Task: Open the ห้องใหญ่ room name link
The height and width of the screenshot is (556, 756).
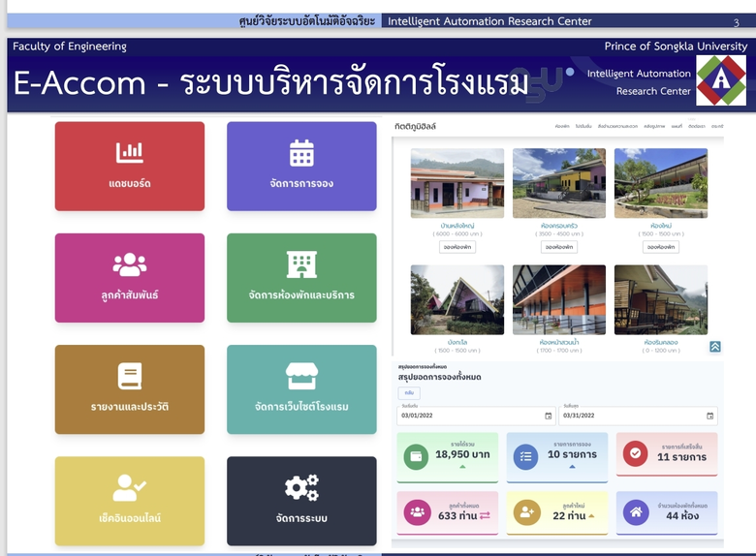Action: (x=661, y=226)
